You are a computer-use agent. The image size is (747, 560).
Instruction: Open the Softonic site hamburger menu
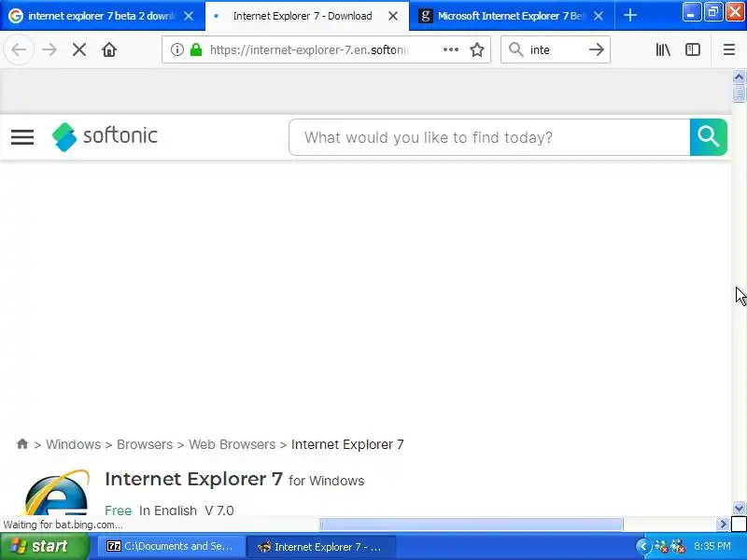[x=22, y=137]
